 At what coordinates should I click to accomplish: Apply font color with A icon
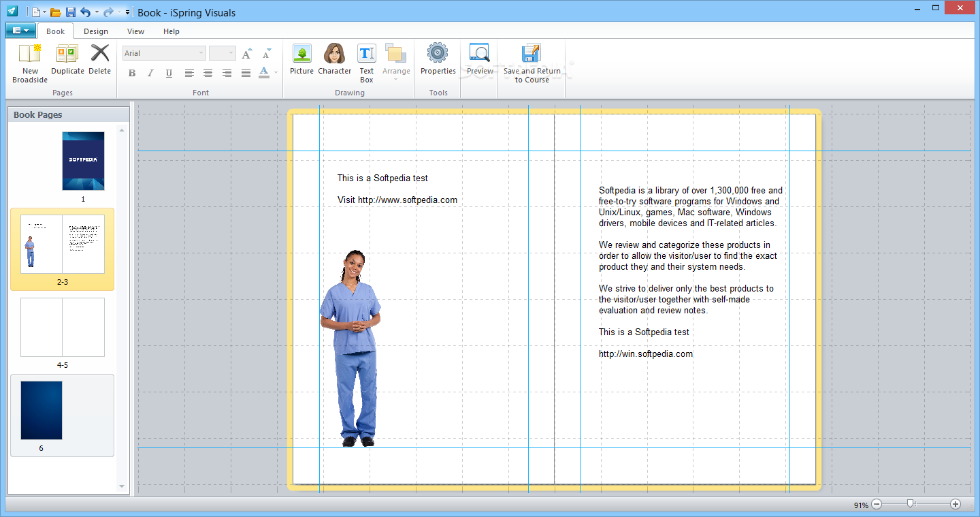[x=264, y=73]
